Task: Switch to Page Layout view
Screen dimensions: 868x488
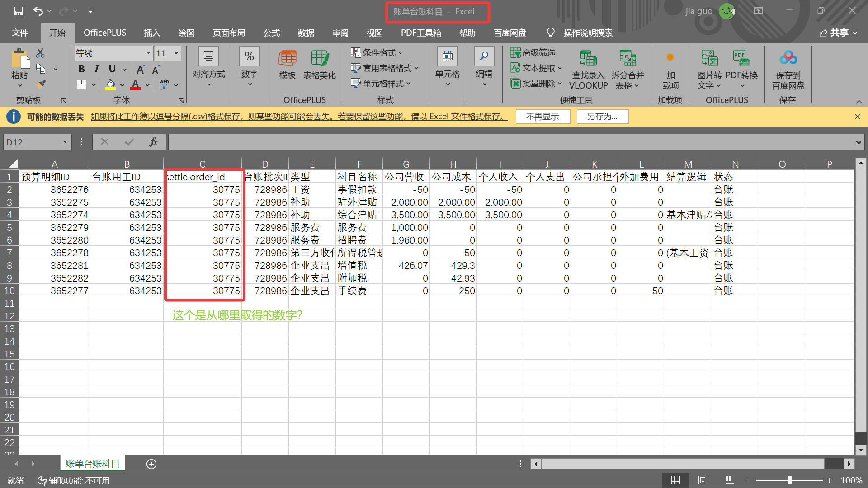Action: pyautogui.click(x=703, y=480)
